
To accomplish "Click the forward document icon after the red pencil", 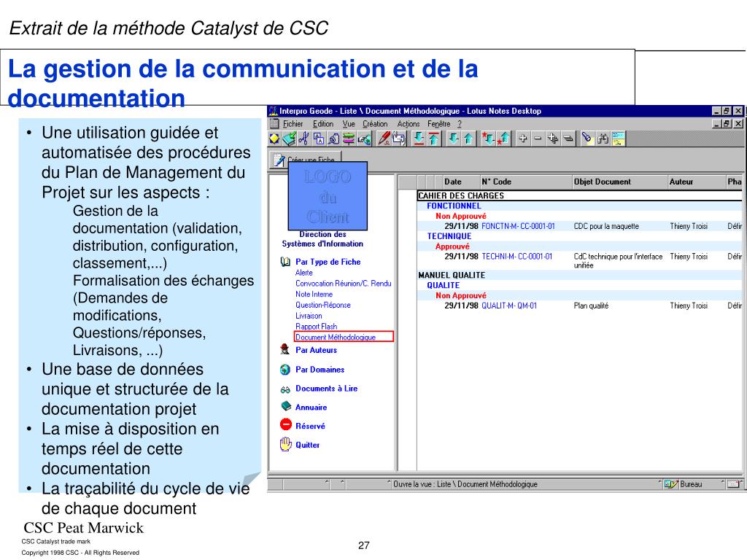I will point(399,139).
